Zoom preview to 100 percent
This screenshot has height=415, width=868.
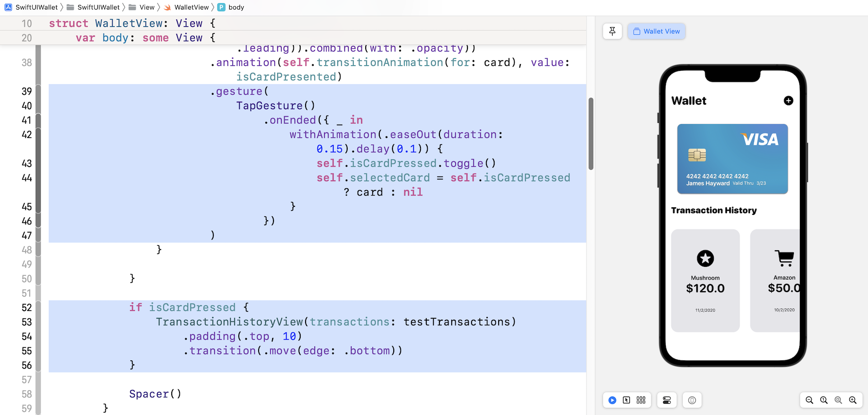click(824, 400)
